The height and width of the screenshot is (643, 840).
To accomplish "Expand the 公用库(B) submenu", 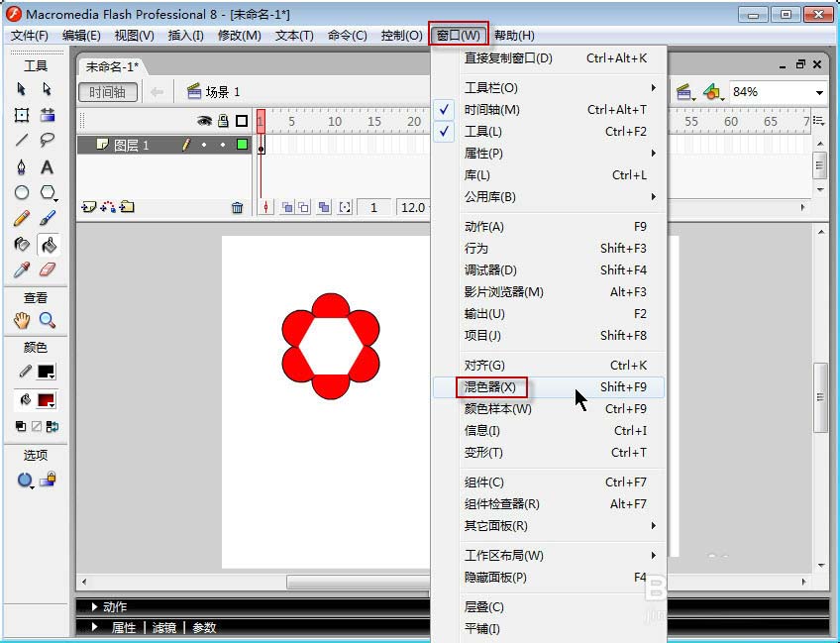I will click(549, 196).
